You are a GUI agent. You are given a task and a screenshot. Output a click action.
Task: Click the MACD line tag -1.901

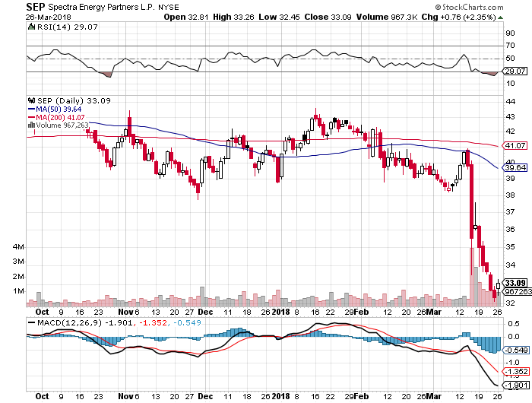[x=516, y=386]
